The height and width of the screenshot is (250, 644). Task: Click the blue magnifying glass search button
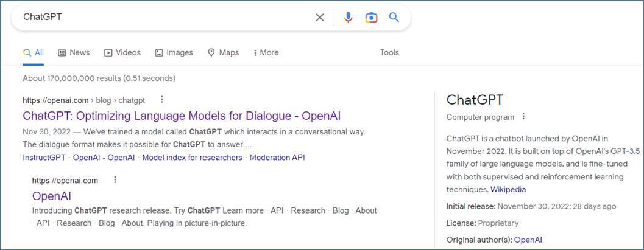(x=394, y=18)
